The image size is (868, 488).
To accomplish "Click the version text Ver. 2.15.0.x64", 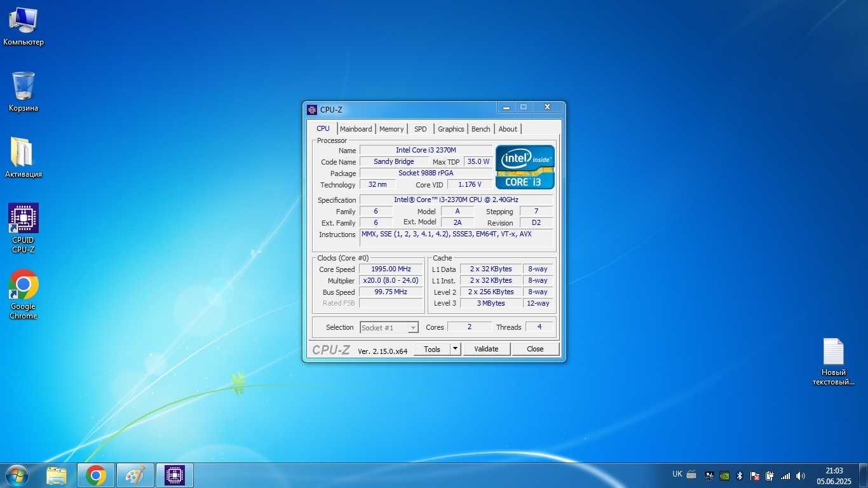I will [383, 351].
